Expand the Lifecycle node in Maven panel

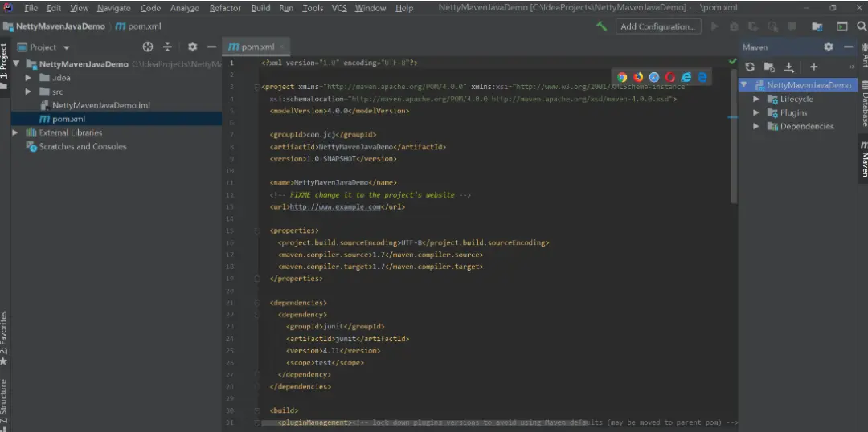tap(755, 100)
